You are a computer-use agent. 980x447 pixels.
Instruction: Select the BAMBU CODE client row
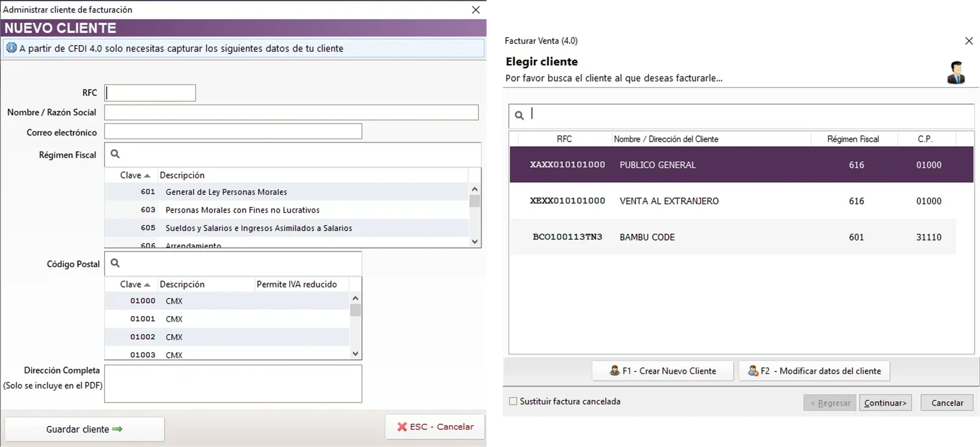pyautogui.click(x=733, y=237)
